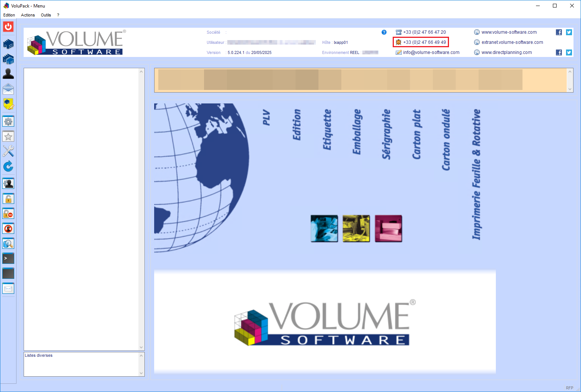
Task: Click the forbidden user icon
Action: coord(8,229)
